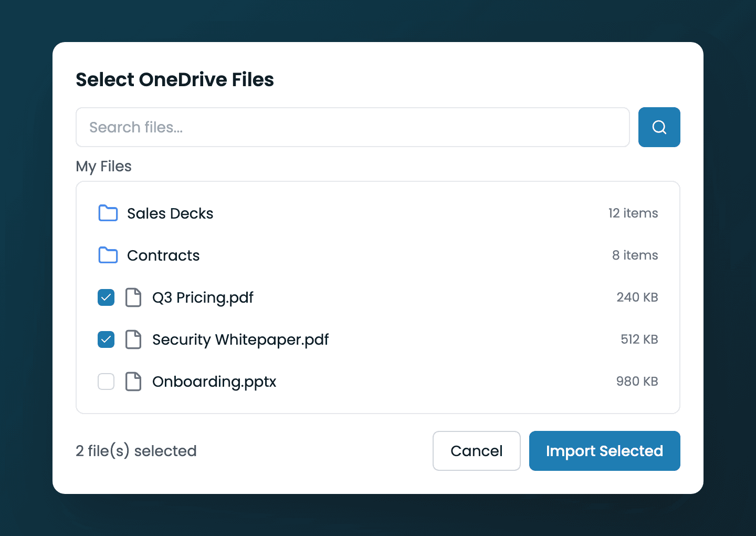Click the 12 items count
Viewport: 756px width, 536px height.
(633, 213)
